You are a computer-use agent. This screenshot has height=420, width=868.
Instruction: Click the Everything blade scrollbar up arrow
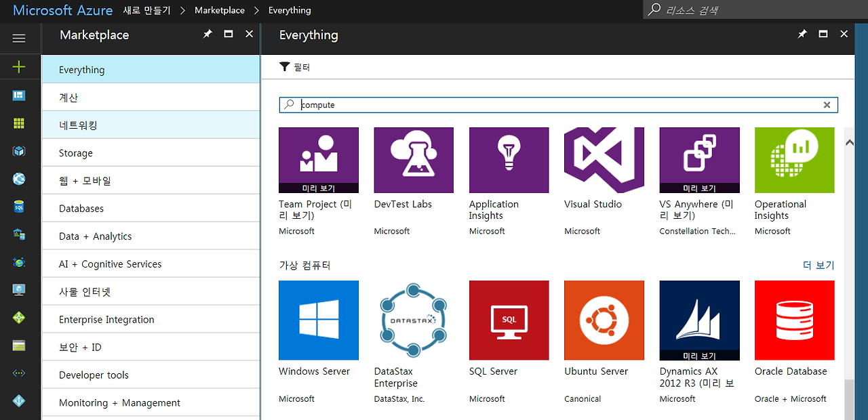tap(850, 143)
